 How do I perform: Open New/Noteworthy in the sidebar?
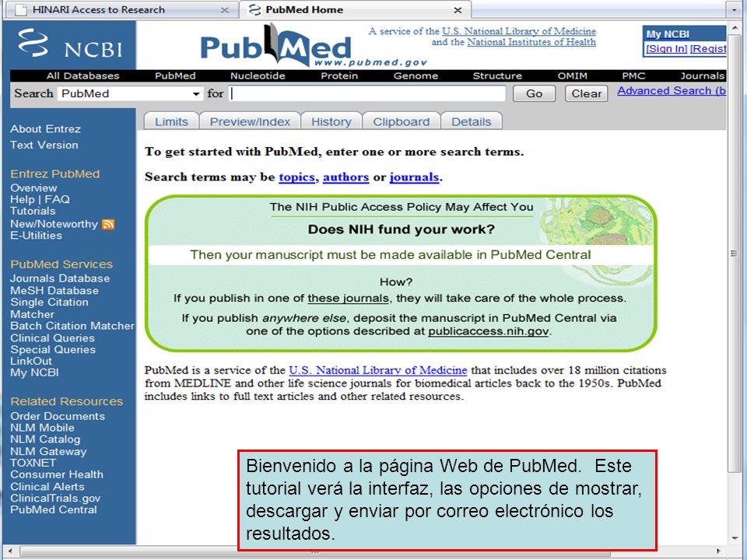54,224
